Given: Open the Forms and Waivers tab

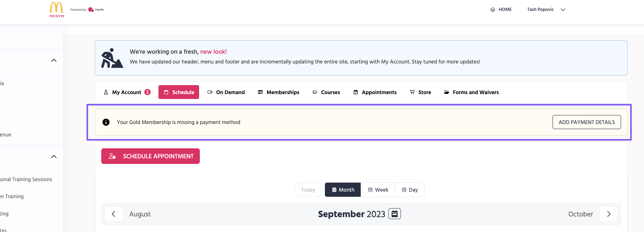Looking at the screenshot, I should pos(471,92).
